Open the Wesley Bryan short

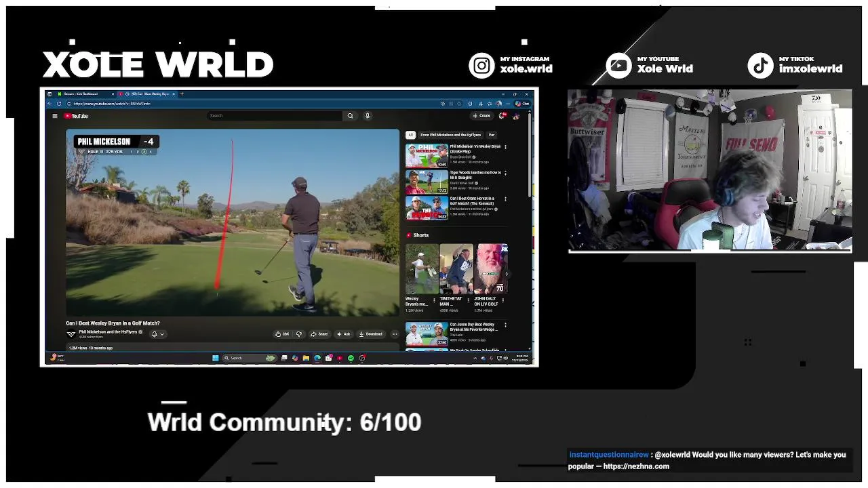pyautogui.click(x=422, y=268)
